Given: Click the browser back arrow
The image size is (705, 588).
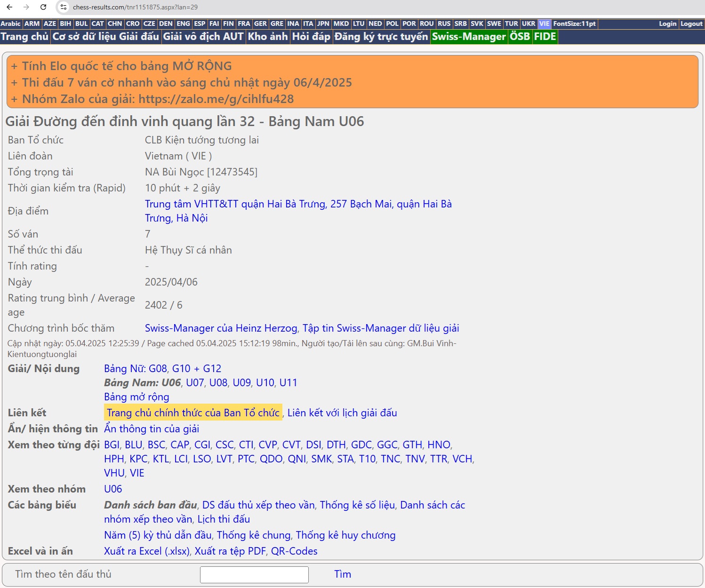Looking at the screenshot, I should tap(9, 7).
